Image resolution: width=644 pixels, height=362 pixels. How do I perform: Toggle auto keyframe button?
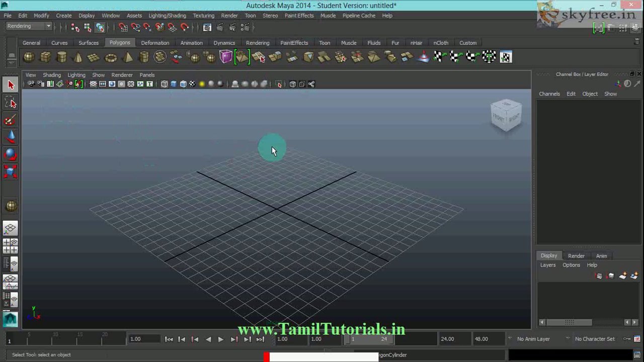click(627, 339)
